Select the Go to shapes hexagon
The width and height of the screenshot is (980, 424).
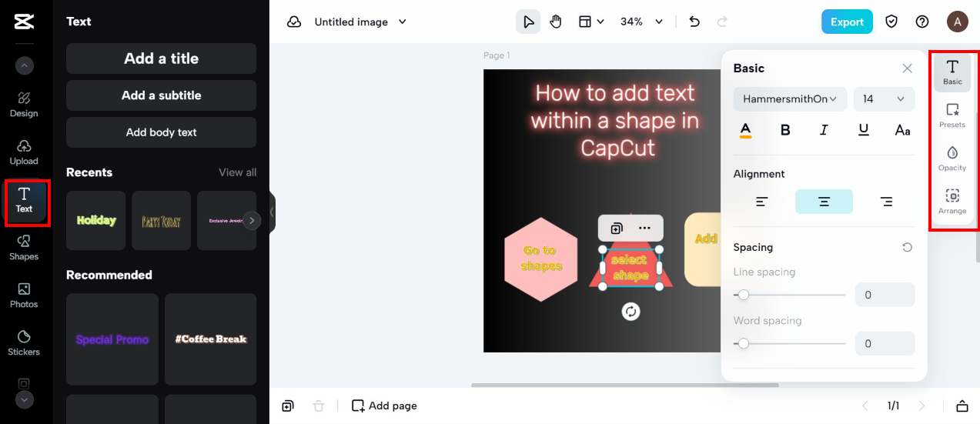pos(541,259)
